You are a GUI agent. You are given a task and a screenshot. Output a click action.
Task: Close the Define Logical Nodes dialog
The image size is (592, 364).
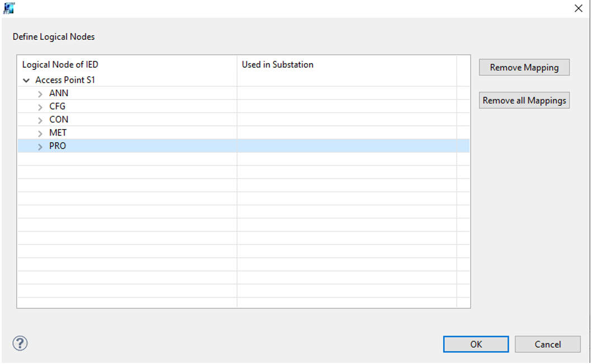coord(579,8)
